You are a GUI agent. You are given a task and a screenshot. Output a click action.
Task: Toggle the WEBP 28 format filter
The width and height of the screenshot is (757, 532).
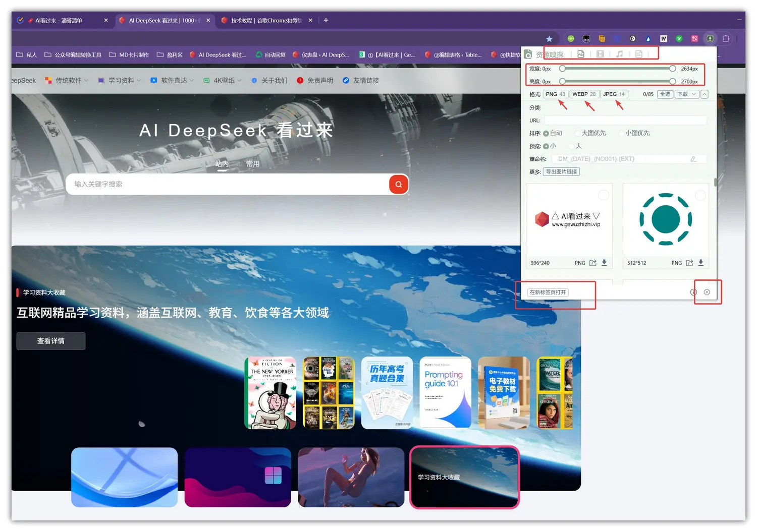click(584, 94)
